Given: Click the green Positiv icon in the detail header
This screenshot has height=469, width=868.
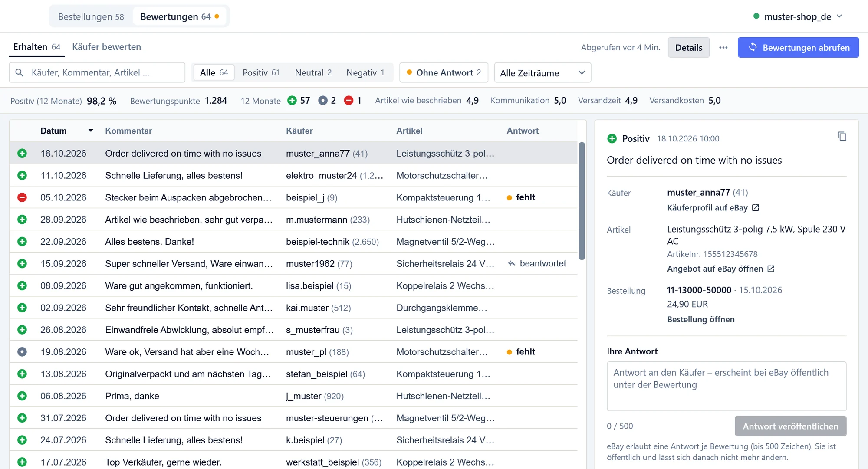Looking at the screenshot, I should coord(612,139).
